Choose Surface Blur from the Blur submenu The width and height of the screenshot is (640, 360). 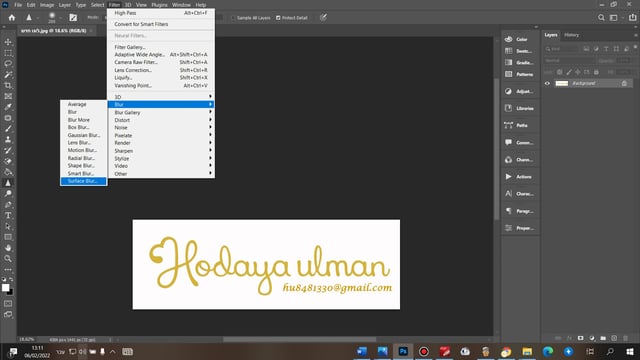tap(84, 181)
